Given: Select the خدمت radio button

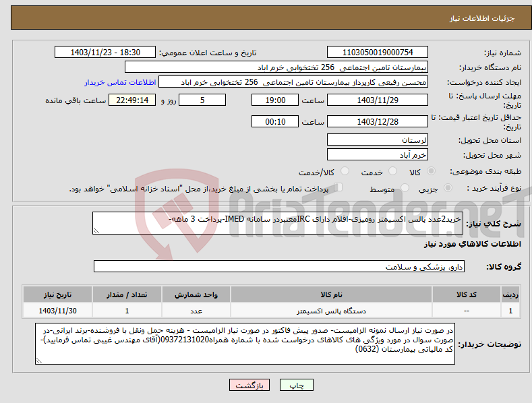Looking at the screenshot, I should pyautogui.click(x=392, y=171).
